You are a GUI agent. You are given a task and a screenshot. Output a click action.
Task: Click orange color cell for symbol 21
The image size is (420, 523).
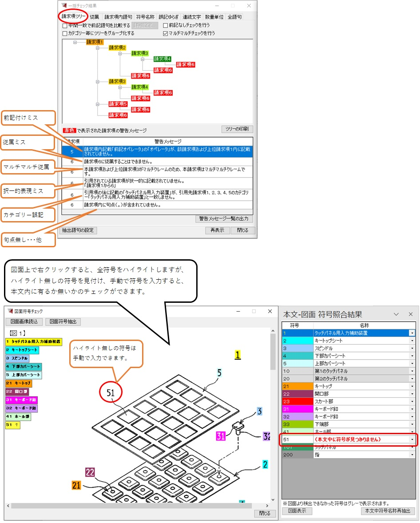(x=297, y=386)
